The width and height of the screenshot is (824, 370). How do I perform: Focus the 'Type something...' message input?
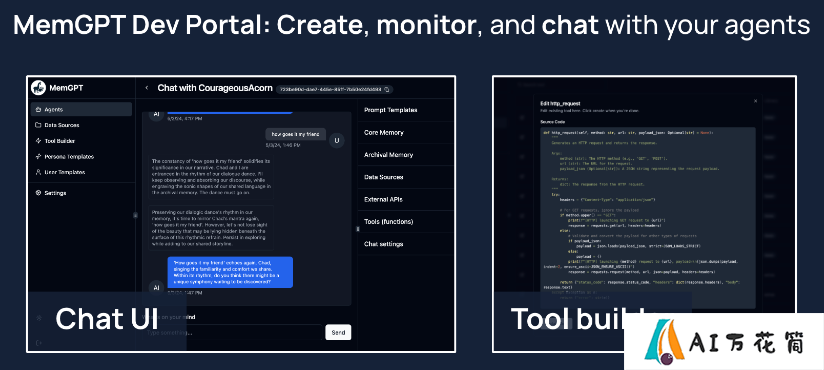[233, 332]
